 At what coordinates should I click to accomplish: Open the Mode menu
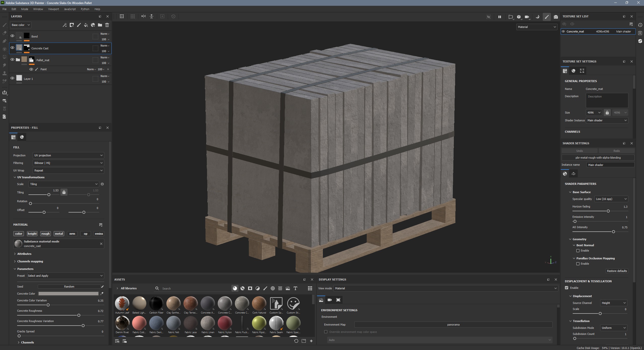25,9
